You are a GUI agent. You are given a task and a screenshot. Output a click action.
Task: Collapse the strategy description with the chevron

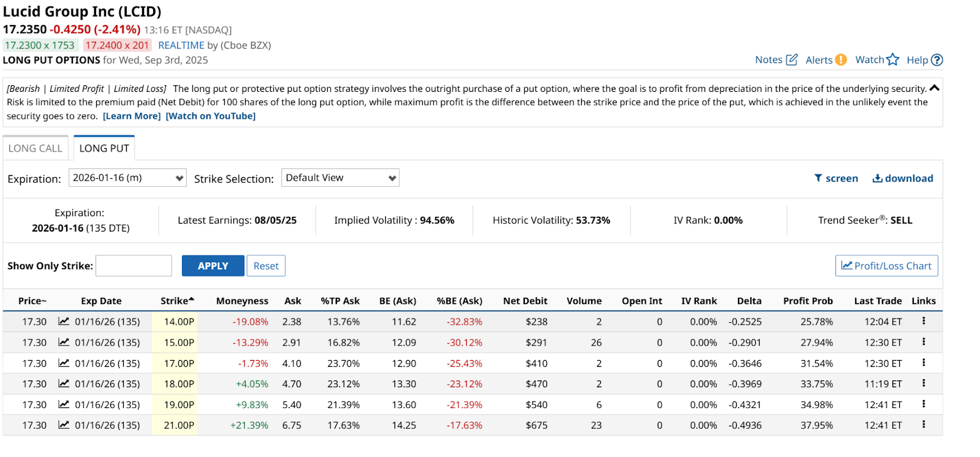pos(934,88)
